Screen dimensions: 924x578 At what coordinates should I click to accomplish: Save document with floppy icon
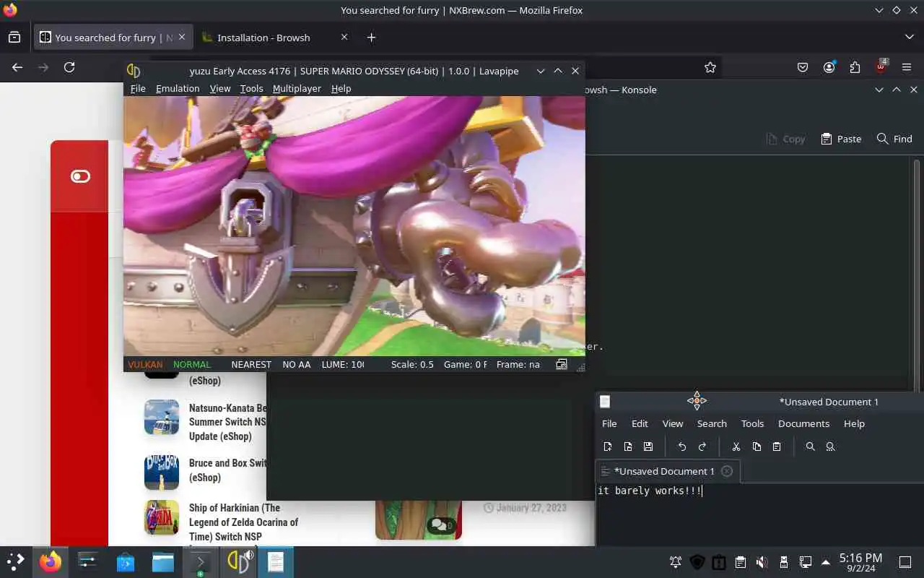pos(648,447)
